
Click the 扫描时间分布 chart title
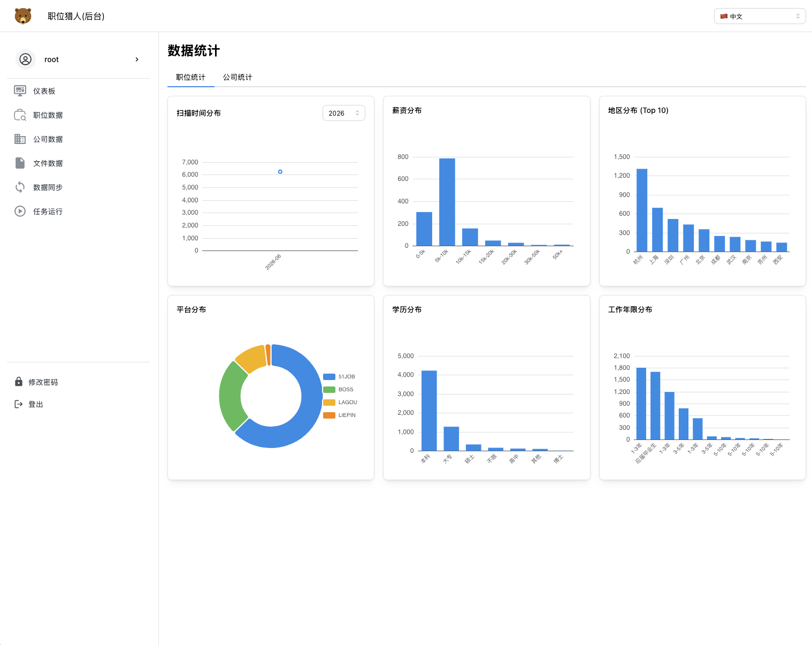click(x=198, y=113)
